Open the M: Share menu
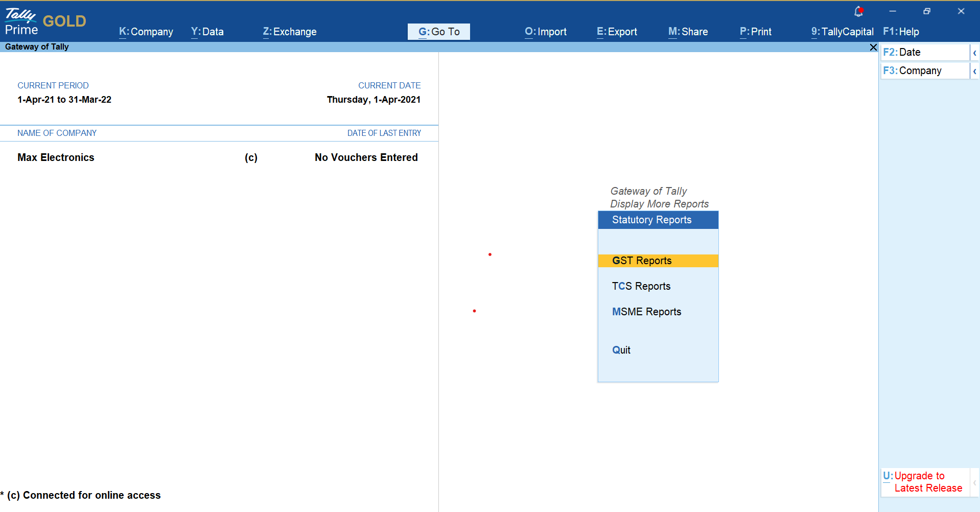Screen dimensions: 980x512 [688, 32]
